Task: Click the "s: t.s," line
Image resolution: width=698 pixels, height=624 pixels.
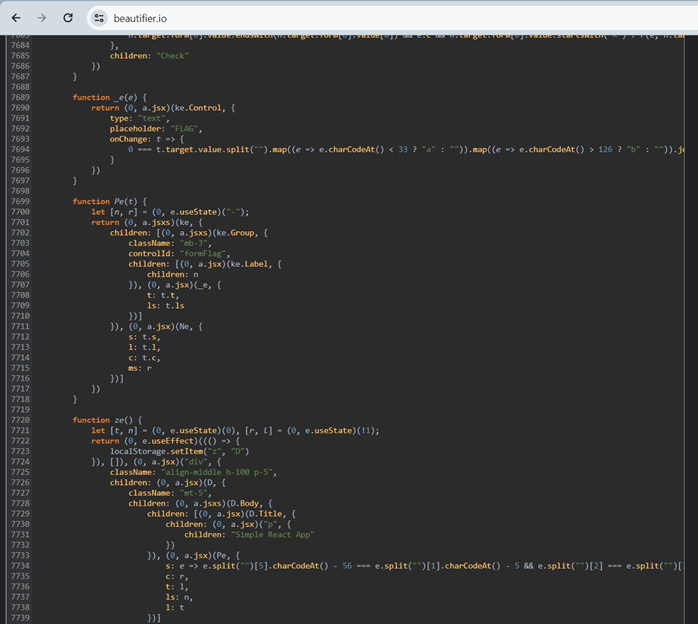Action: [144, 336]
